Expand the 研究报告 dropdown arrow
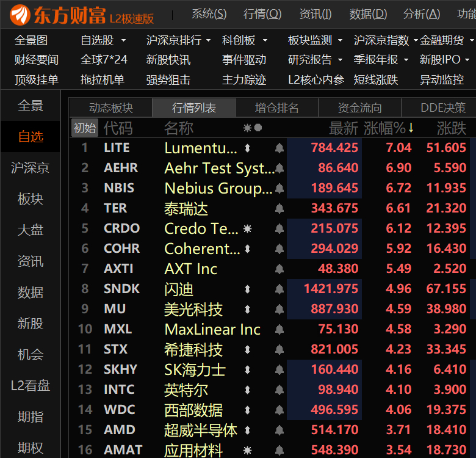476x458 pixels. (341, 60)
